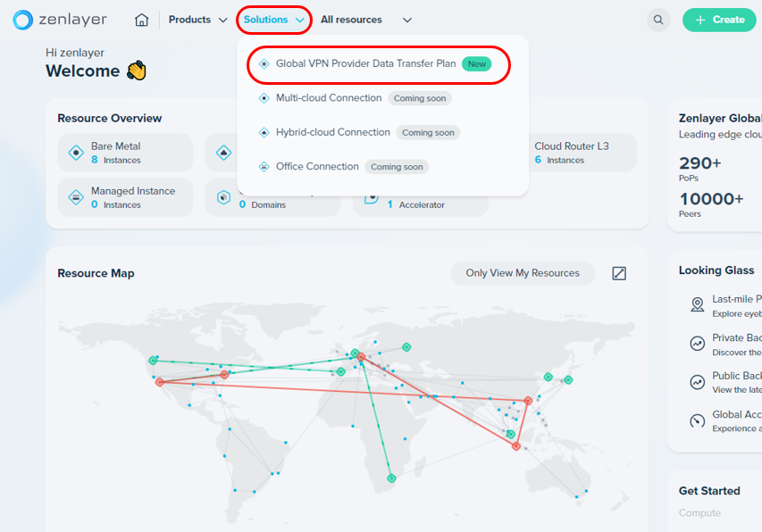Viewport: 762px width, 532px height.
Task: Click the Solutions chevron arrow
Action: coord(300,21)
